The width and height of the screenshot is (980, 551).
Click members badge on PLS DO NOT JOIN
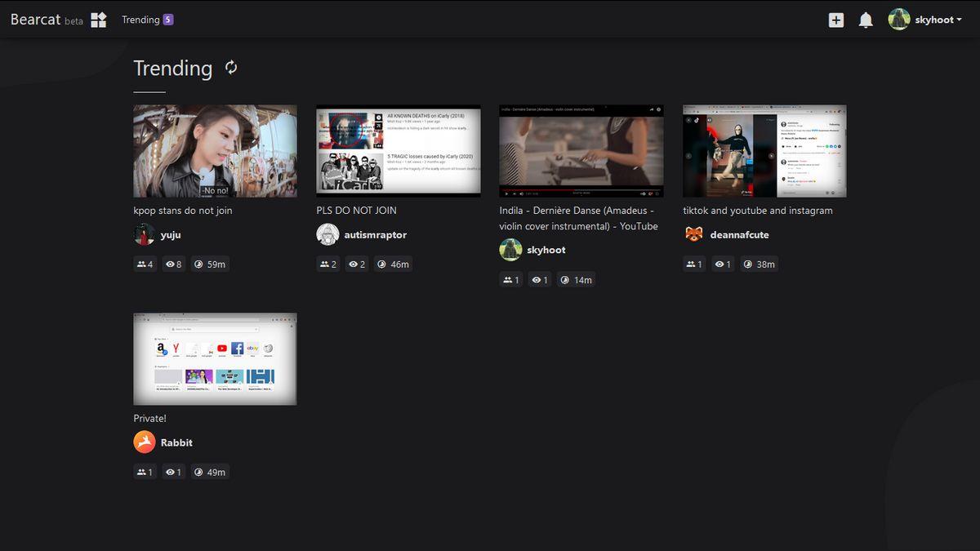click(328, 264)
